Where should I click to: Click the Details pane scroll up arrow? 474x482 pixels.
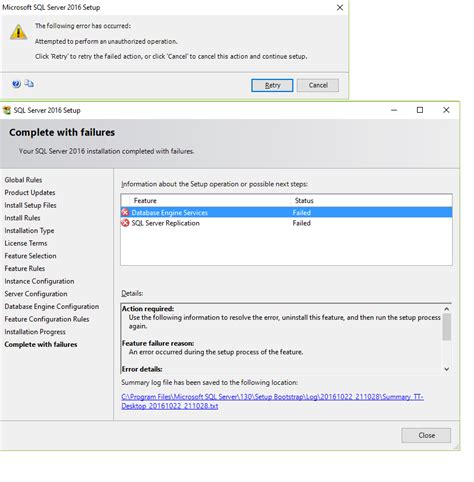click(x=447, y=309)
